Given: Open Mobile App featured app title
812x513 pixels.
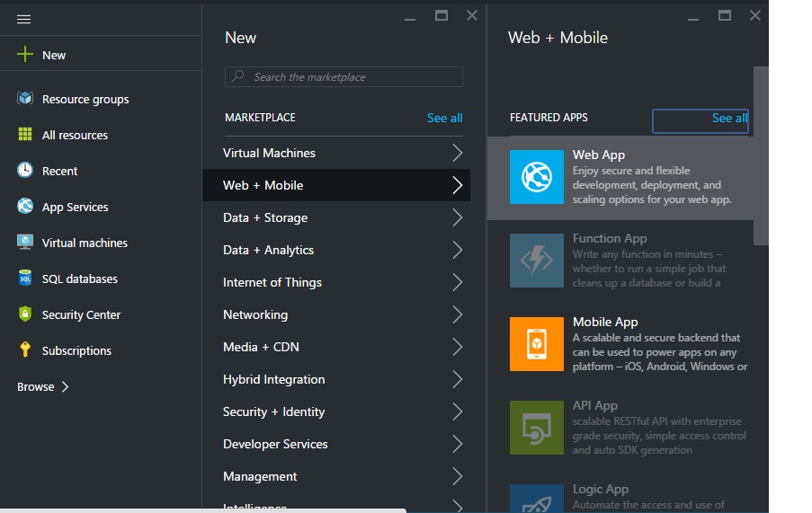Looking at the screenshot, I should pyautogui.click(x=605, y=322).
